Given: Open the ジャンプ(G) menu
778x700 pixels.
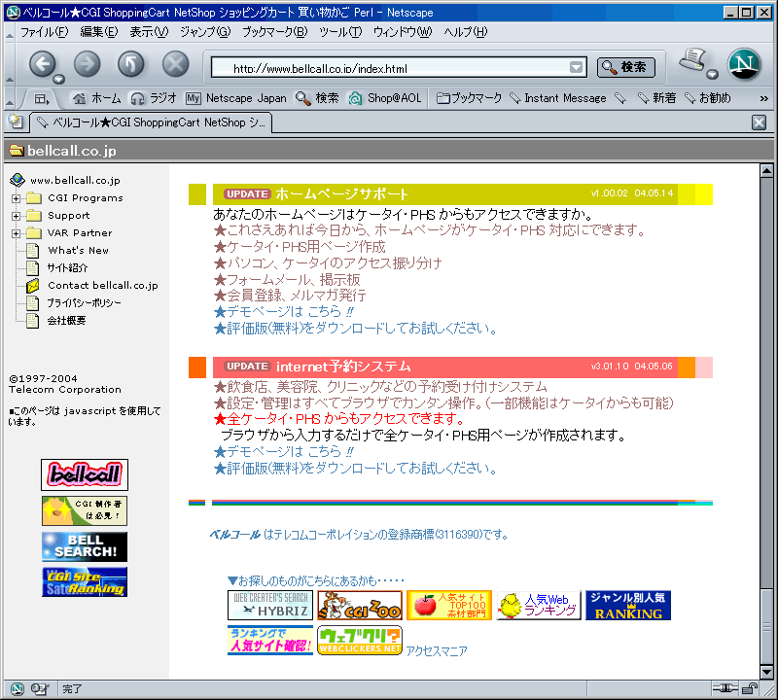Looking at the screenshot, I should [x=205, y=32].
